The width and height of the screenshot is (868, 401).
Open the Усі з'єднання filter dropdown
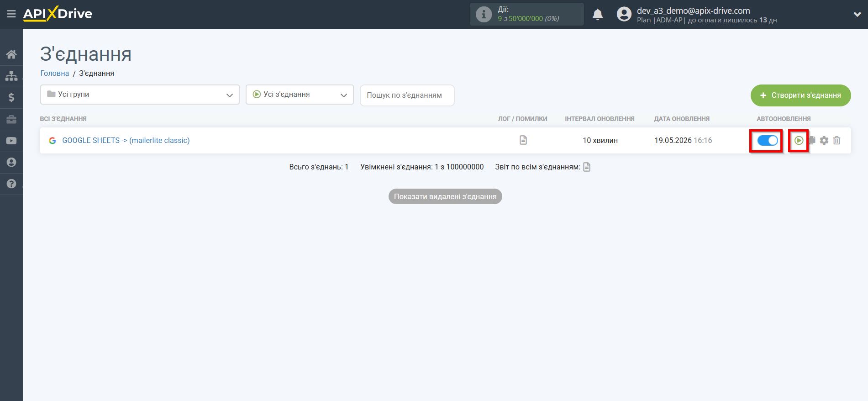300,95
